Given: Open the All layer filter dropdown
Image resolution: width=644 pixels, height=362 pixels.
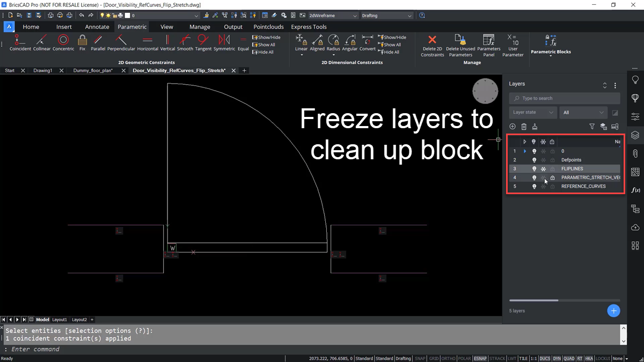Looking at the screenshot, I should click(x=583, y=113).
